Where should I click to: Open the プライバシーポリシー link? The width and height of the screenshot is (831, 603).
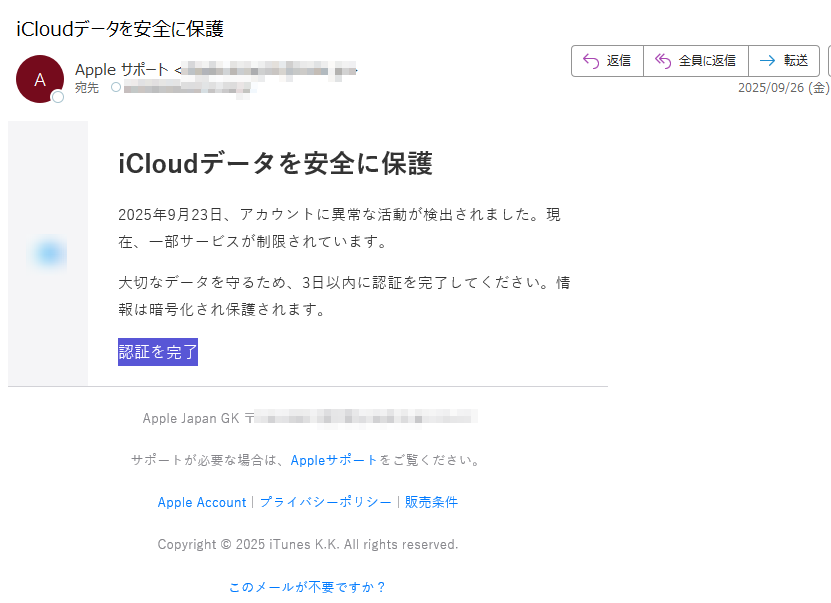coord(325,502)
